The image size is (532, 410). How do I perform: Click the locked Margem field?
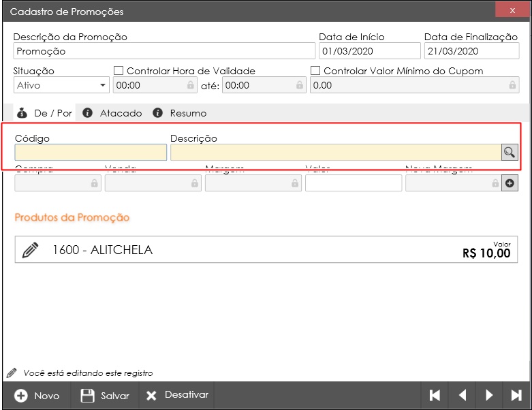pos(253,183)
